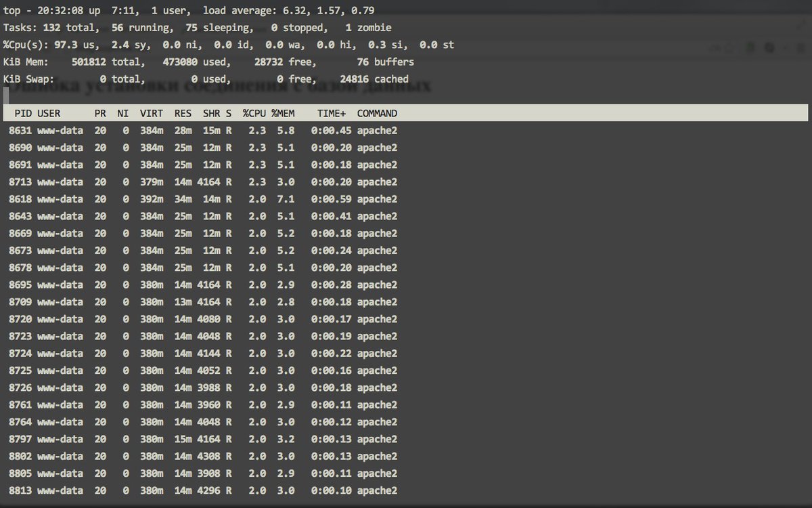Select PID 8695 in the process list
The image size is (812, 508).
click(20, 284)
